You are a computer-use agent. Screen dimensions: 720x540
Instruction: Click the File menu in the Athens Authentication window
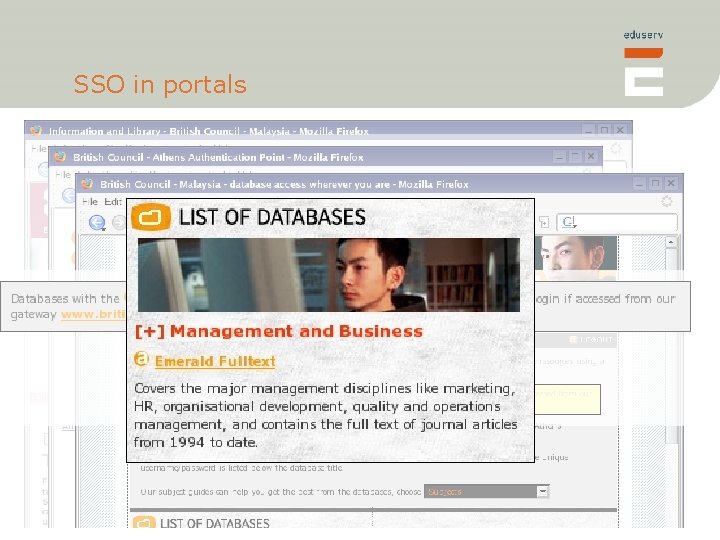point(63,175)
